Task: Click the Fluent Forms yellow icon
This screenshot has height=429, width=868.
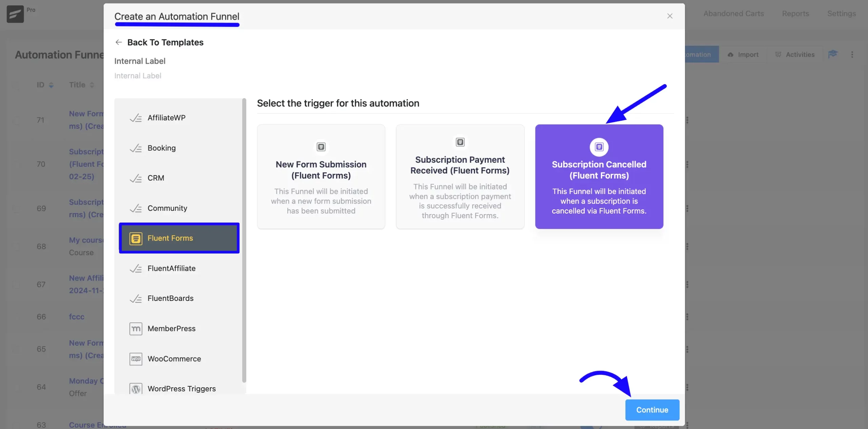Action: pos(136,239)
